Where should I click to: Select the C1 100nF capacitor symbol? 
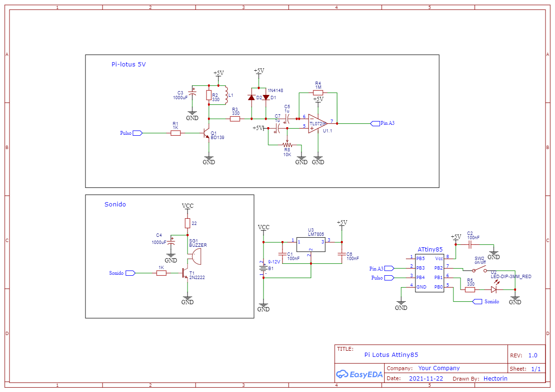pyautogui.click(x=282, y=254)
